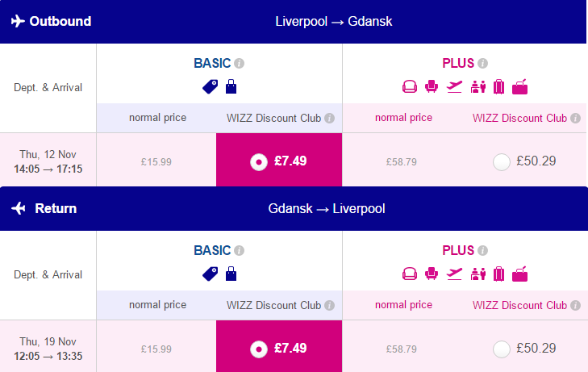Click the info icon beside return BASIC
This screenshot has width=588, height=372.
click(240, 250)
